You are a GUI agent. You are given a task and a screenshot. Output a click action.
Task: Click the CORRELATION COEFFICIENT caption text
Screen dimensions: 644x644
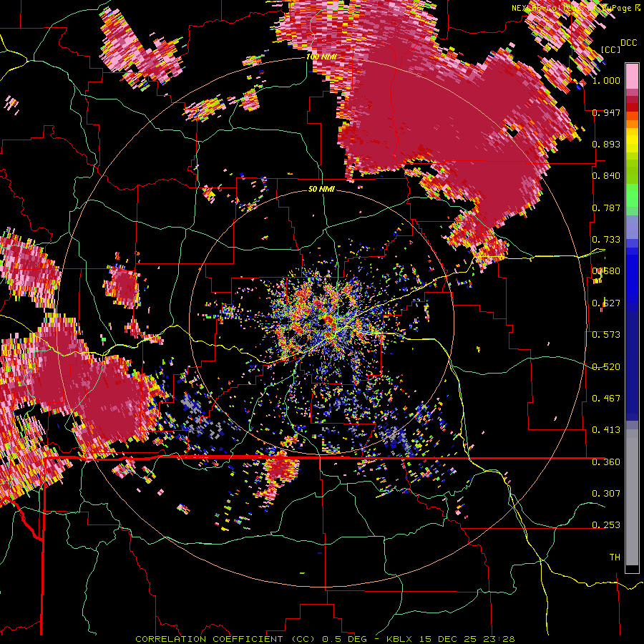pos(209,639)
